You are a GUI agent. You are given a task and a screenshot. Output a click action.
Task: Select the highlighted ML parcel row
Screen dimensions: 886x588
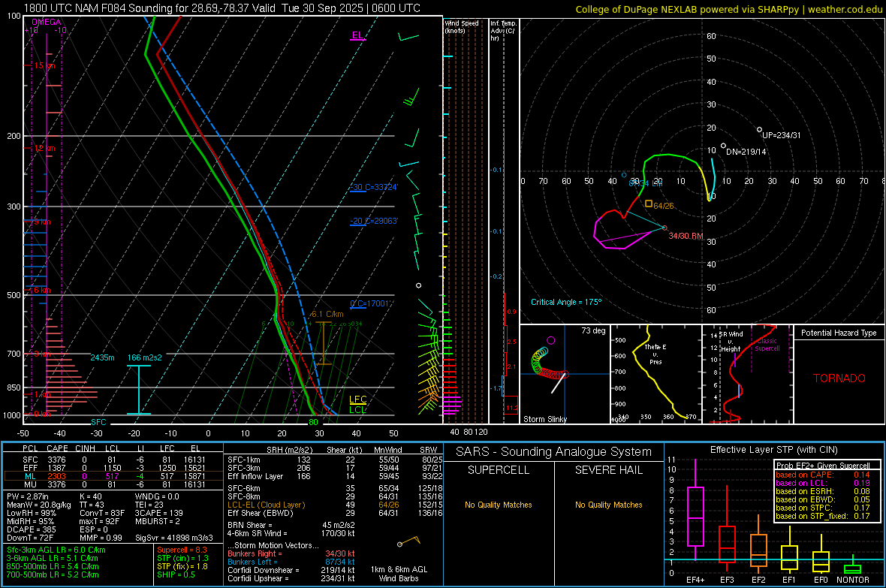[x=113, y=476]
